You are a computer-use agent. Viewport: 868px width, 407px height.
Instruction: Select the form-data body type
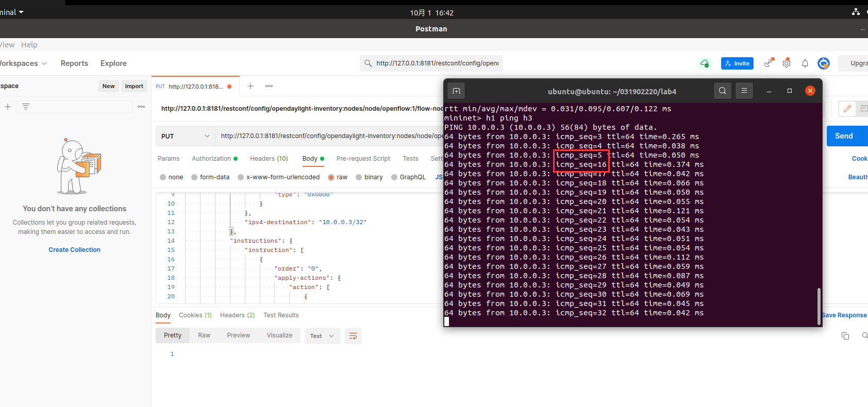210,177
